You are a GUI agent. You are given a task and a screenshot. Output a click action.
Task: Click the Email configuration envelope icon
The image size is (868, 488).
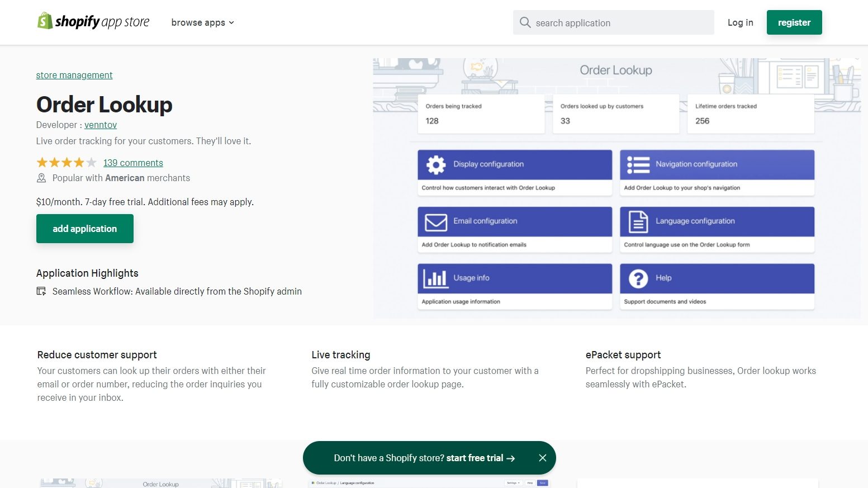coord(435,222)
